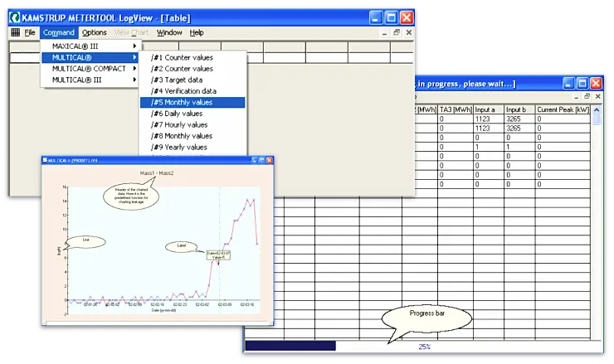
Task: Choose /#8 Monthly values
Action: coord(192,136)
